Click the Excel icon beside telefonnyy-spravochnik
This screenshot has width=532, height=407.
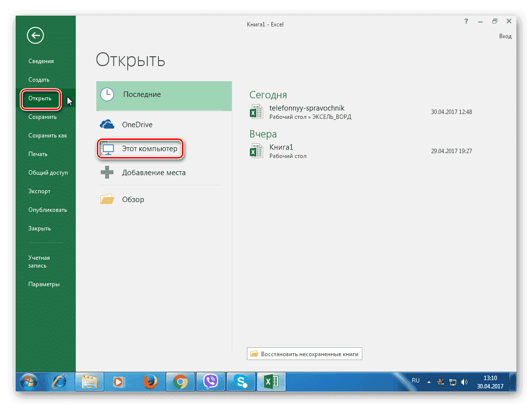tap(256, 112)
